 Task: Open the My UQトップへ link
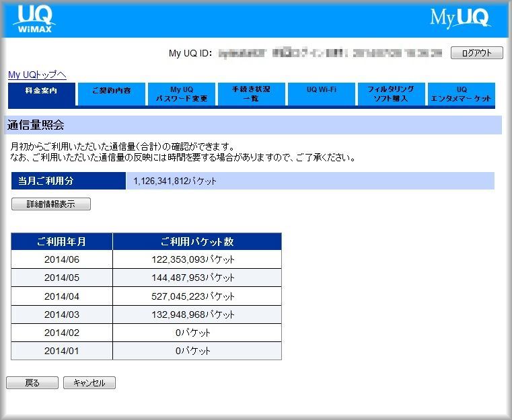pos(37,75)
